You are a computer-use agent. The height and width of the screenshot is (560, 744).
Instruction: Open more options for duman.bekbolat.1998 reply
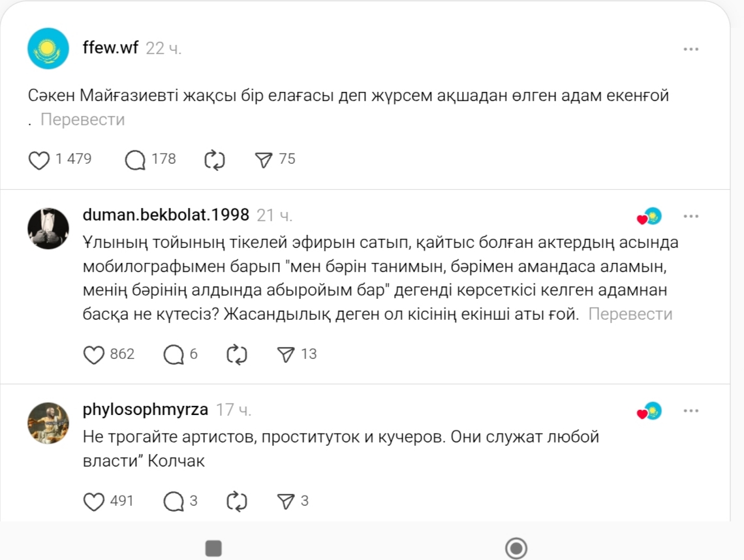pos(690,216)
